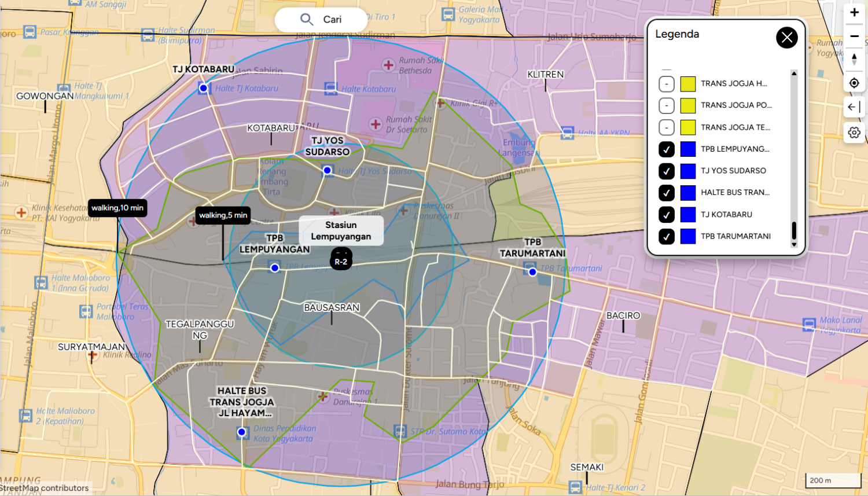
Task: Zoom in on the map
Action: click(x=854, y=13)
